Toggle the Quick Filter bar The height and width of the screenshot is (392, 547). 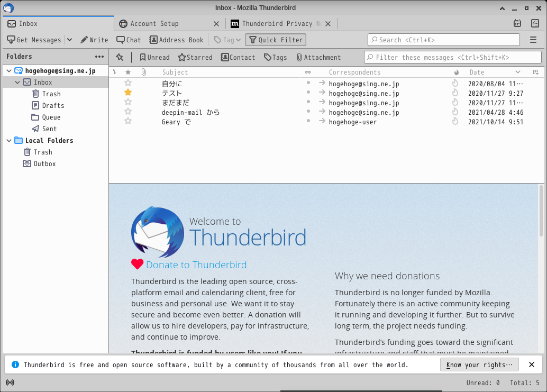tap(276, 40)
